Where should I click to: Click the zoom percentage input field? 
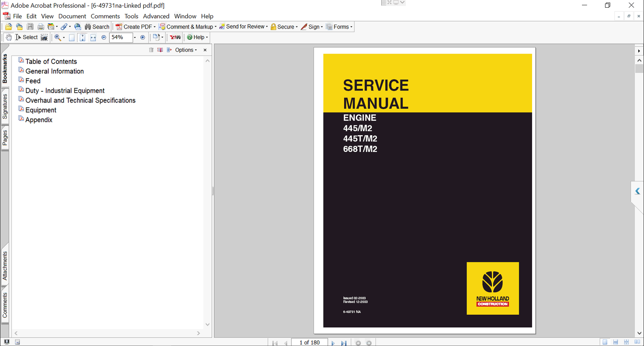(120, 37)
